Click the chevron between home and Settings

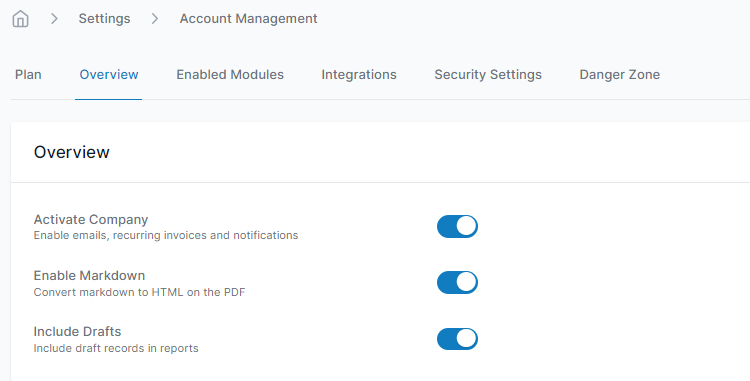point(55,19)
